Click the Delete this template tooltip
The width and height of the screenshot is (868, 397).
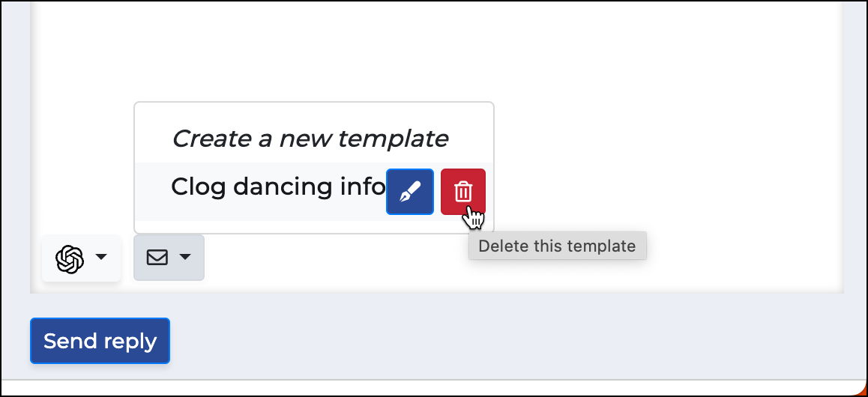(557, 246)
